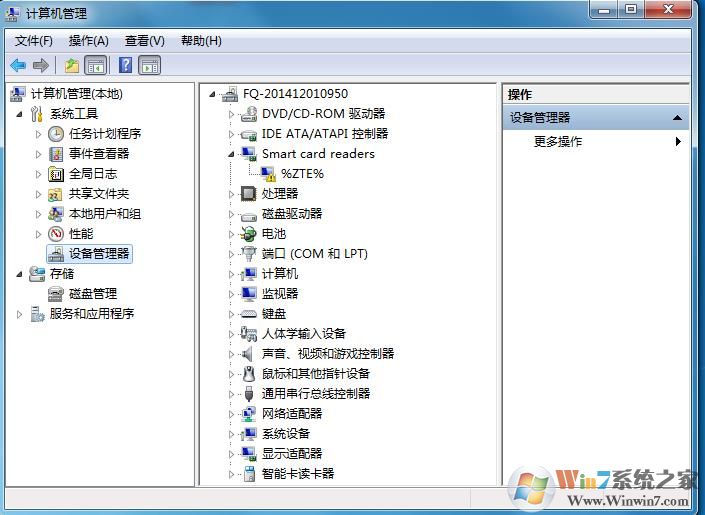Viewport: 705px width, 515px height.
Task: Collapse the FQ-201412010950 root node
Action: pyautogui.click(x=212, y=94)
